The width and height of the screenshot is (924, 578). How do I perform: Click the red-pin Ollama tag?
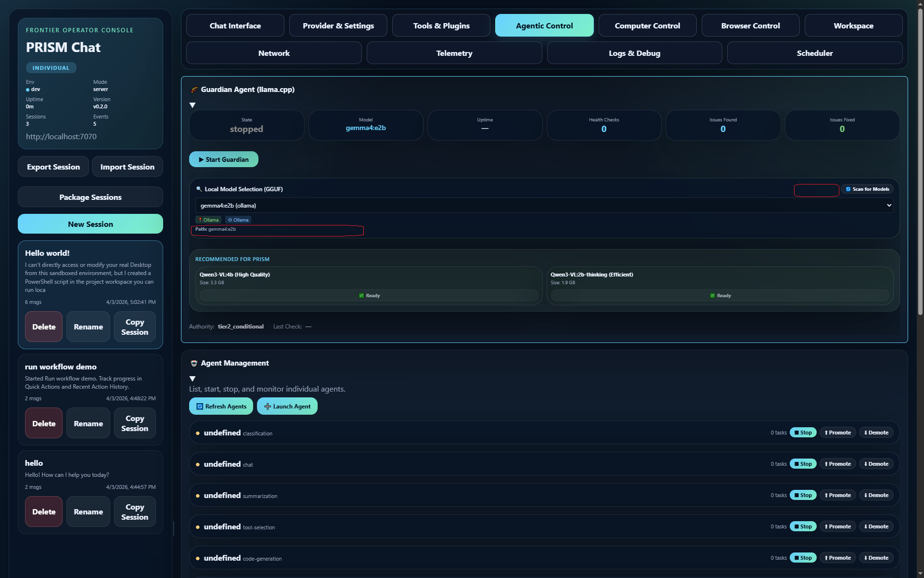[x=208, y=220]
